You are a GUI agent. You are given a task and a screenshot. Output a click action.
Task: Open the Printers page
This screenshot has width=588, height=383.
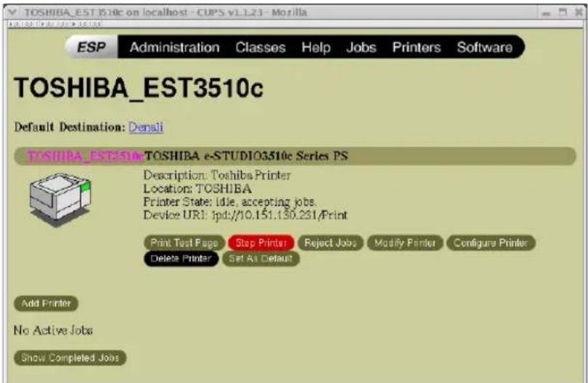(x=417, y=48)
